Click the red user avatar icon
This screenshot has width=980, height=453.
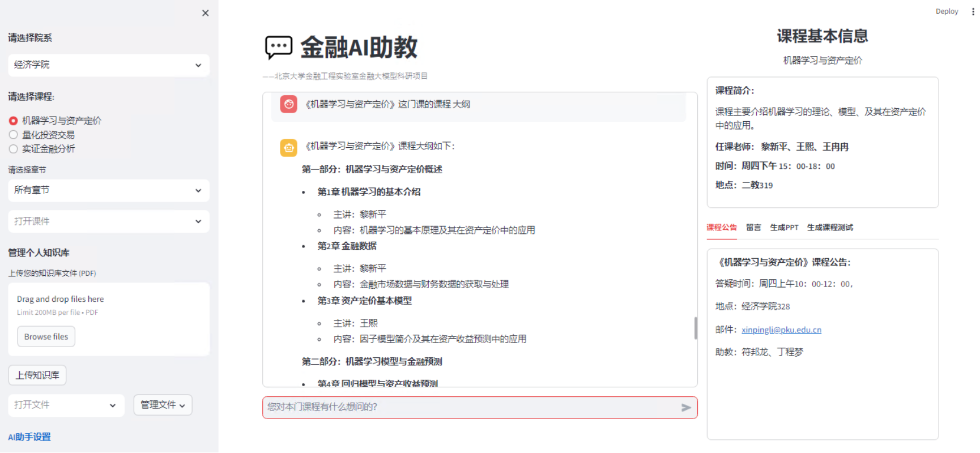[x=289, y=104]
